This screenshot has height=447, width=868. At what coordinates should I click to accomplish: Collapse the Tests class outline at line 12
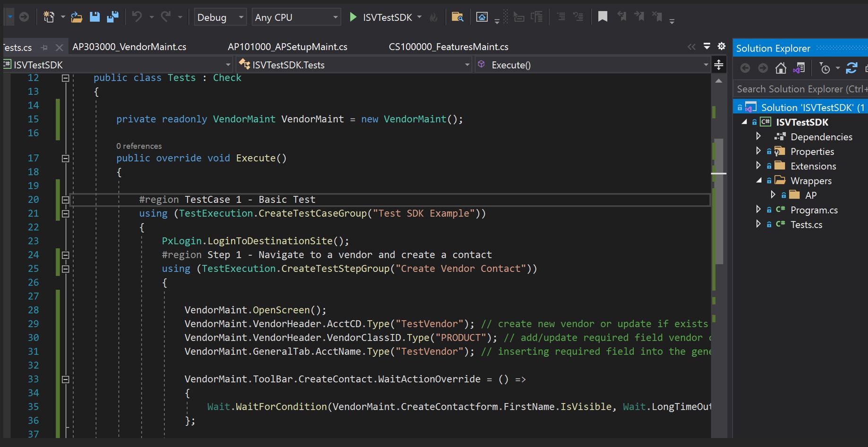point(66,78)
